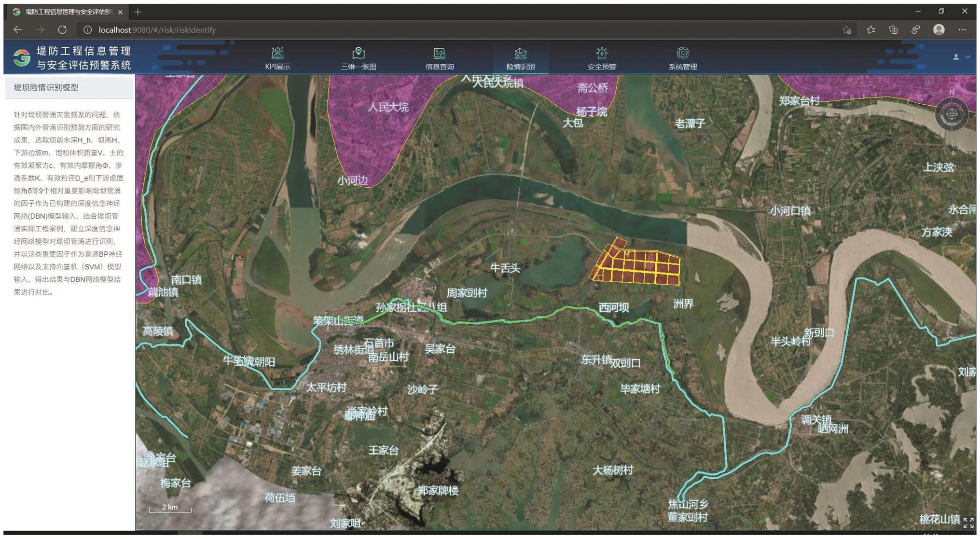Add this page to browser favorites
Screen dimensions: 980x539
click(x=847, y=30)
